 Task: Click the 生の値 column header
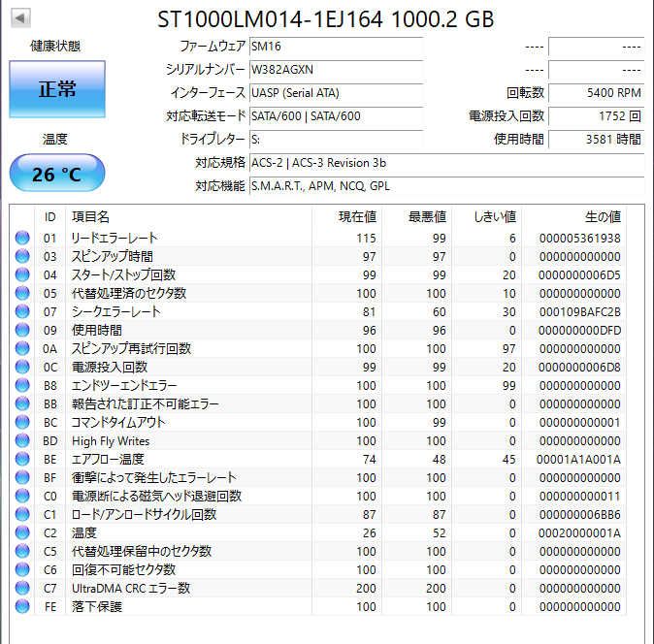tap(573, 216)
